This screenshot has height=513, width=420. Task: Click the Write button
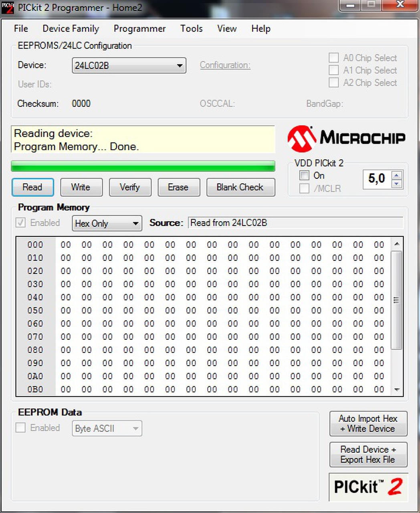point(81,187)
